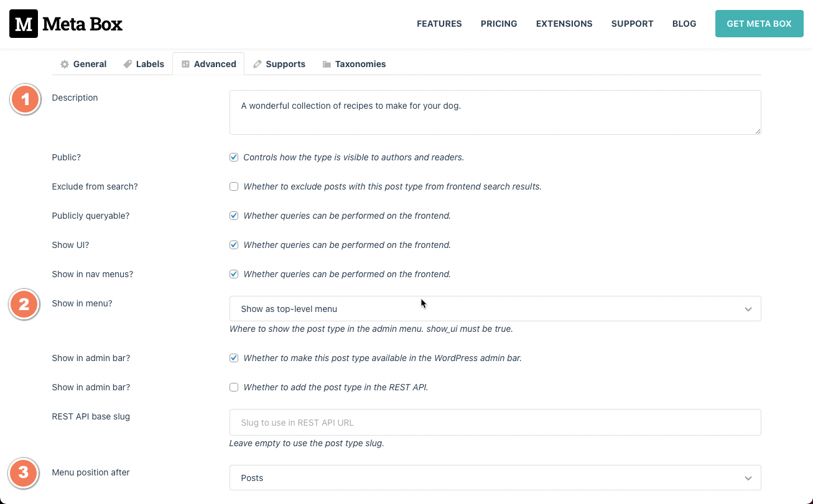The width and height of the screenshot is (813, 504).
Task: Toggle Show in nav menus checkbox
Action: click(234, 274)
